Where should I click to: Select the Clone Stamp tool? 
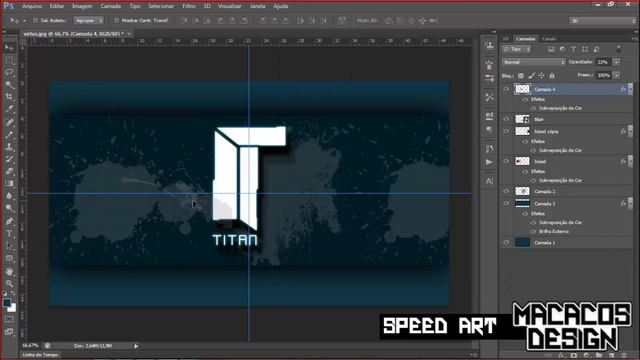tap(9, 147)
